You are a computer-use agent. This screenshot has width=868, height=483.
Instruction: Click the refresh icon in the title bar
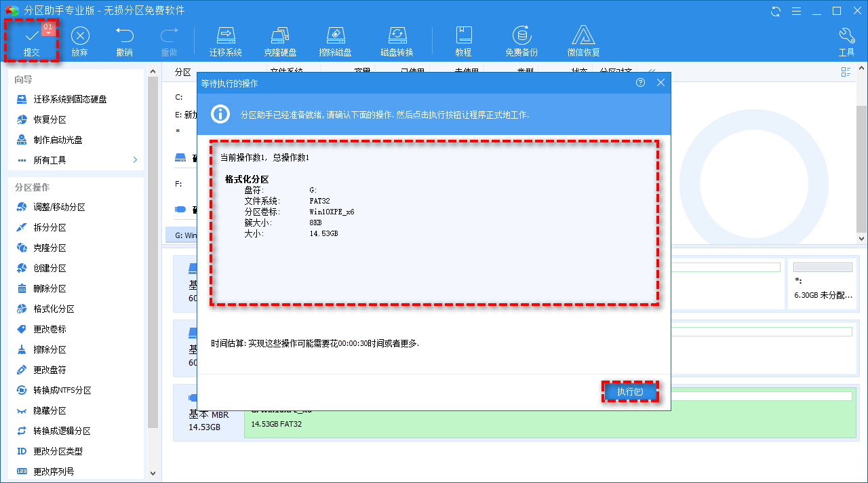(x=774, y=12)
